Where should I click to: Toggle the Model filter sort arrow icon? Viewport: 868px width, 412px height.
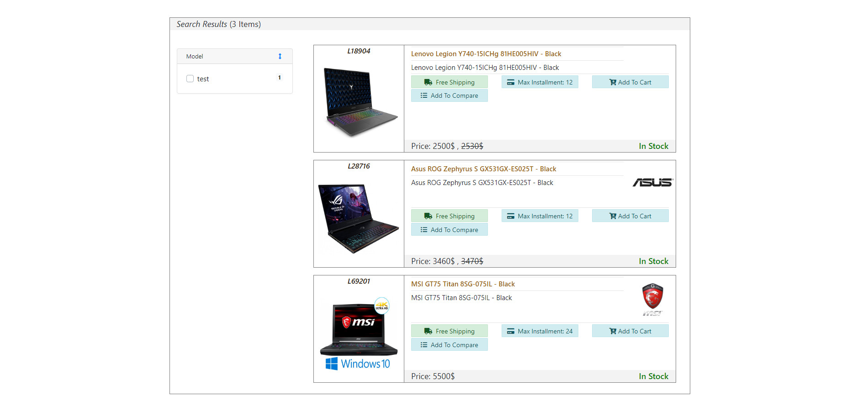(280, 56)
